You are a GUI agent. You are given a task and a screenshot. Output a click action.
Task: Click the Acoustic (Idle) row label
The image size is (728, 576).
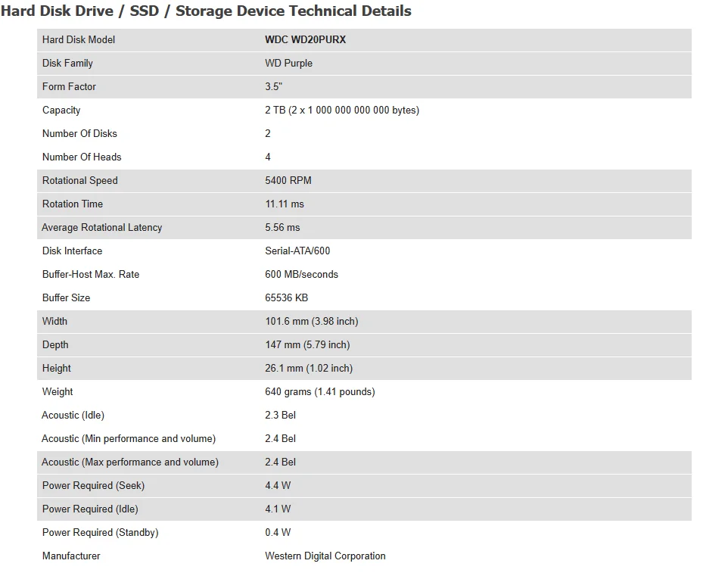tap(73, 415)
